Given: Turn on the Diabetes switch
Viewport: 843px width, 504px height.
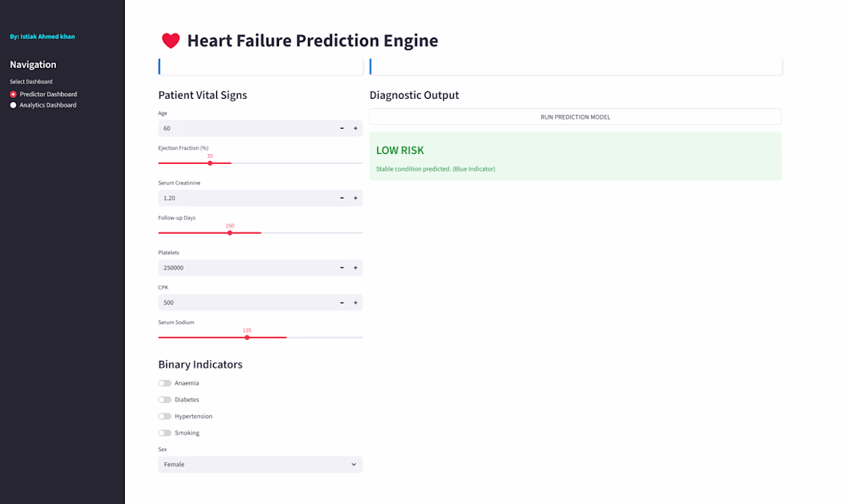Looking at the screenshot, I should pos(165,400).
